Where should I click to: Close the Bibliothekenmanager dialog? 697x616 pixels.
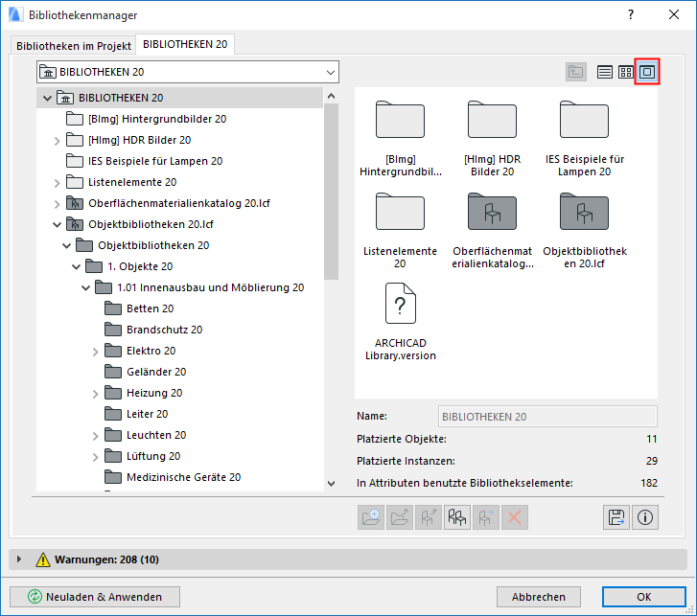674,14
